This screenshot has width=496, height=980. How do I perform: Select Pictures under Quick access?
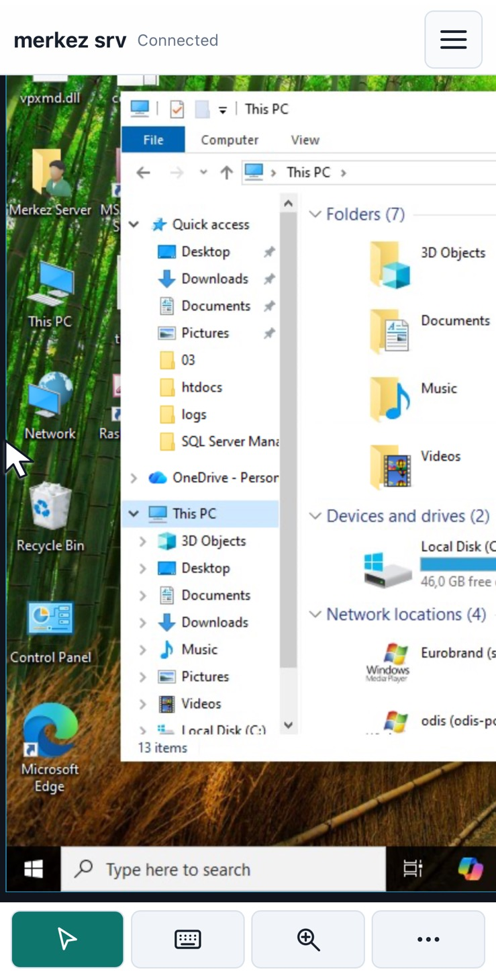(x=205, y=333)
